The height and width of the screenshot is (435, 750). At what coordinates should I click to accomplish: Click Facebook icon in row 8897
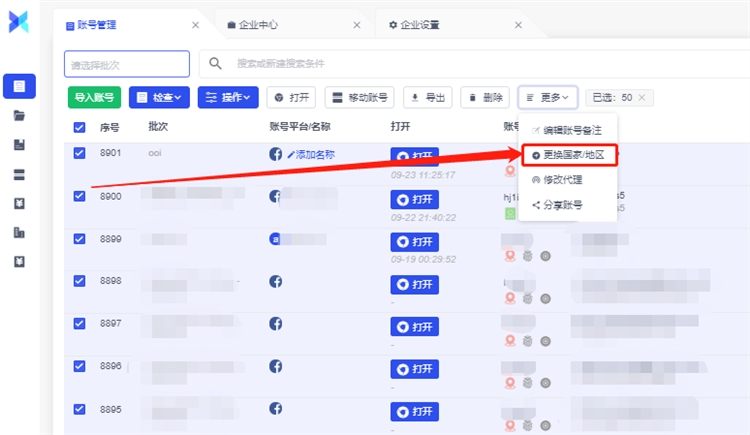(x=275, y=323)
